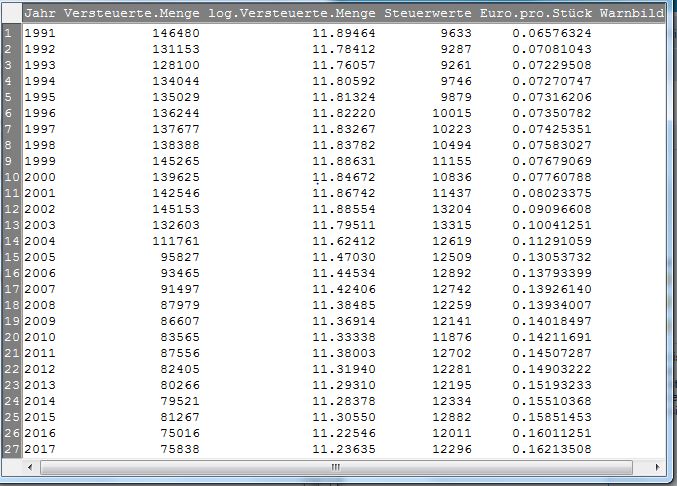Click the year cell 2017
Screen dimensions: 677x486
tap(40, 448)
